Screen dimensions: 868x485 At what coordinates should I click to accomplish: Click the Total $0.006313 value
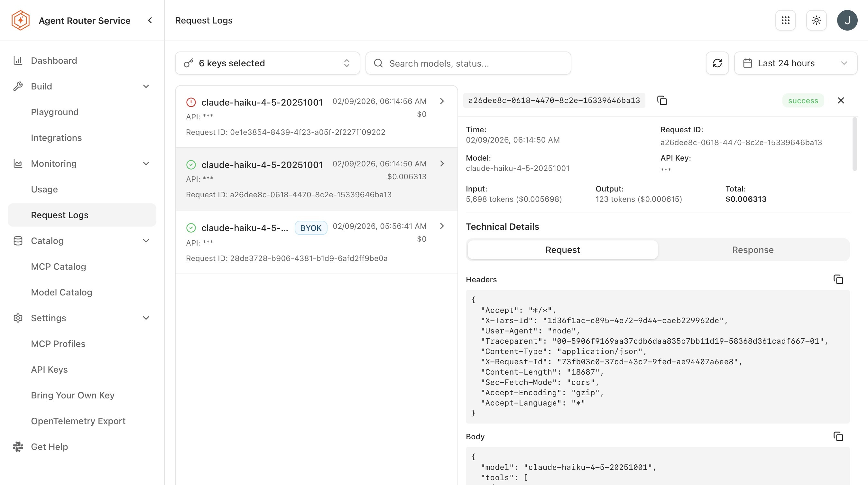tap(746, 199)
